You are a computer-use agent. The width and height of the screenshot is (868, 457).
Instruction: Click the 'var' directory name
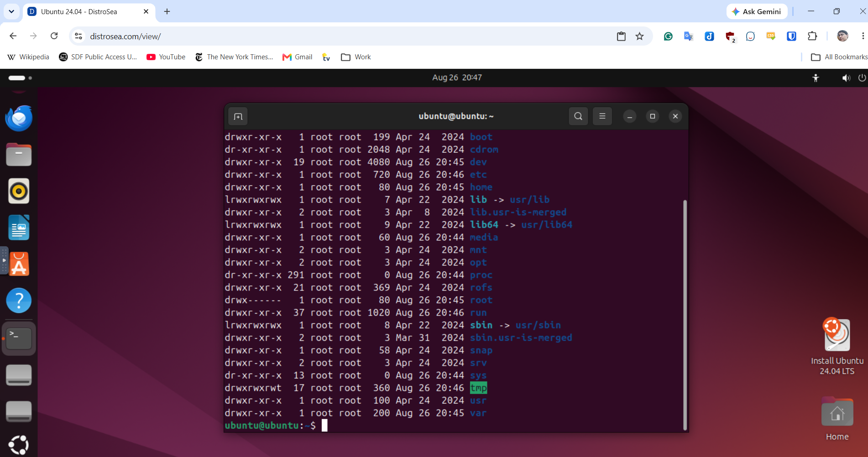[x=478, y=413]
